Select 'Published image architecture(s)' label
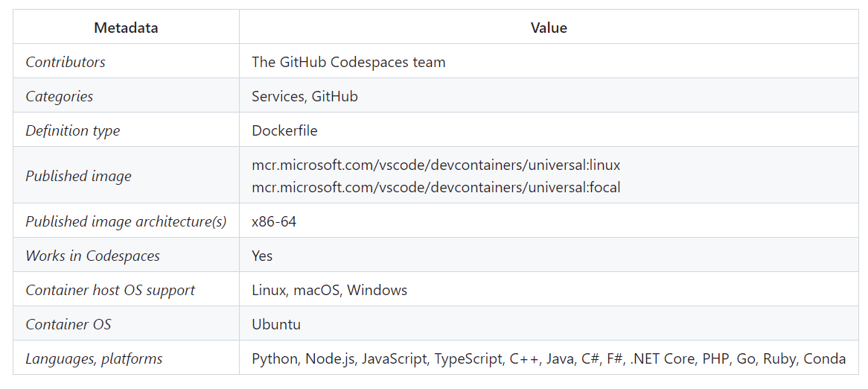The width and height of the screenshot is (868, 389). point(127,221)
